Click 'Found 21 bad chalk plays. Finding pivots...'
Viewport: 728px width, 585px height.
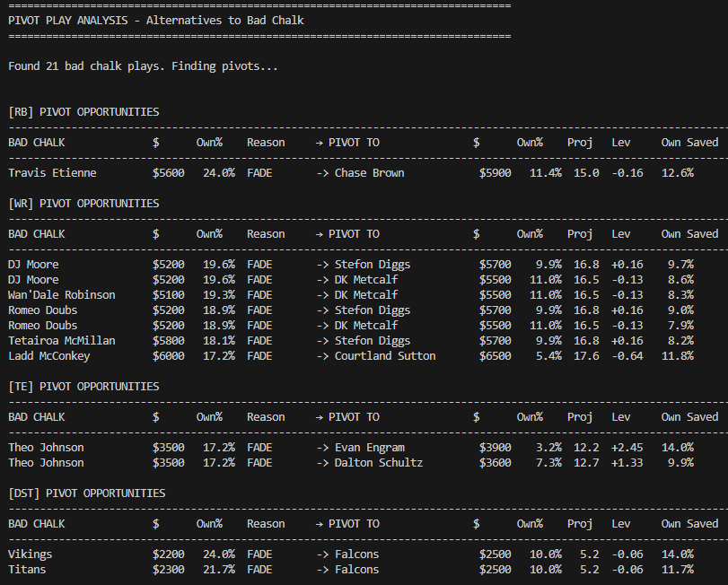click(x=143, y=66)
